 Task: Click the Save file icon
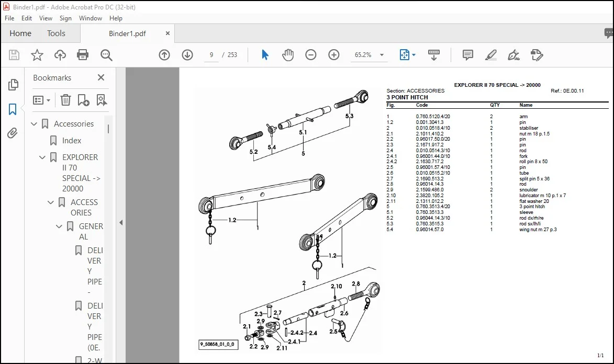coord(14,55)
